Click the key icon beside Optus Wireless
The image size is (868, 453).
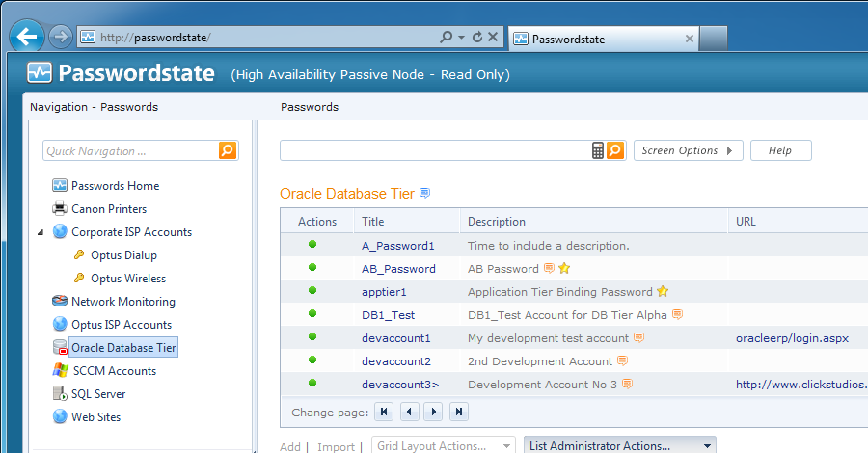79,278
